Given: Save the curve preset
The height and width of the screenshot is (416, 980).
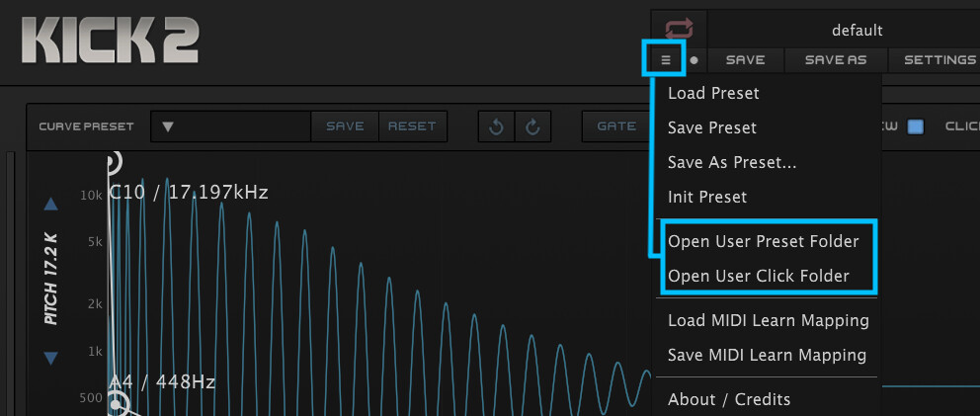Looking at the screenshot, I should 345,126.
